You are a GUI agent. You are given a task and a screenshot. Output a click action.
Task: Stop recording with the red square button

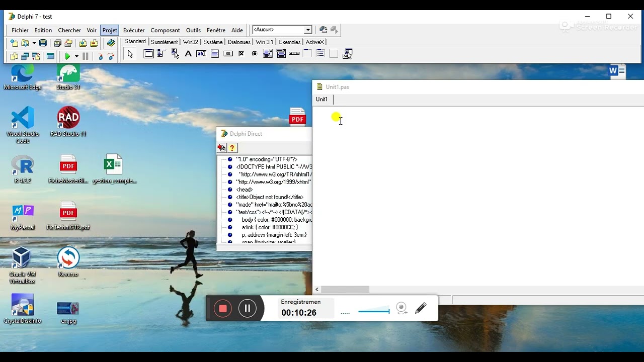tap(223, 308)
